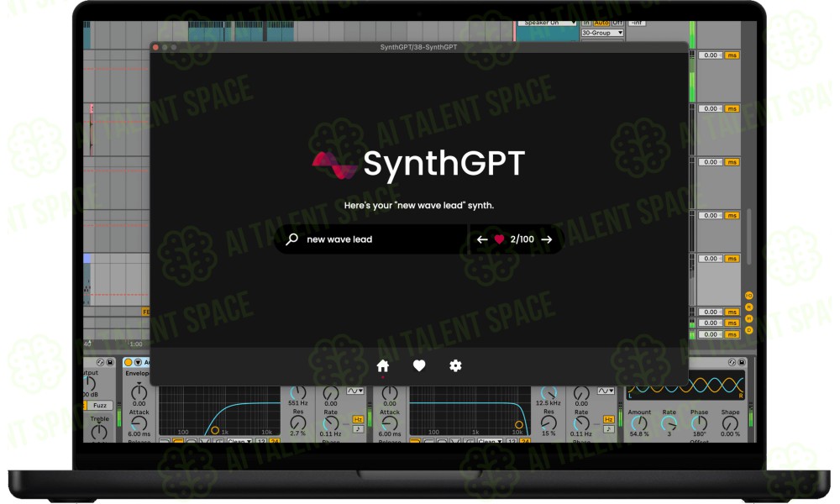This screenshot has height=504, width=840.
Task: Toggle the yellow device activator on Auto Filter
Action: (128, 363)
